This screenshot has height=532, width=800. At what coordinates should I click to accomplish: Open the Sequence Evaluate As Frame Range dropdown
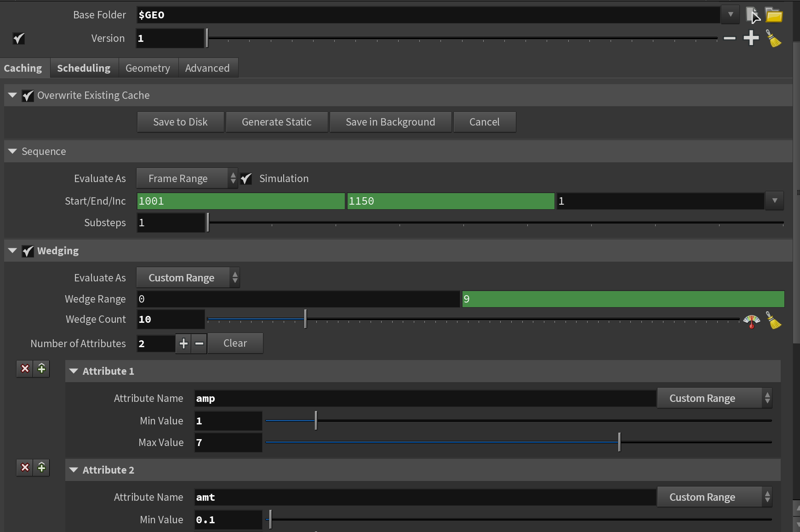[187, 178]
